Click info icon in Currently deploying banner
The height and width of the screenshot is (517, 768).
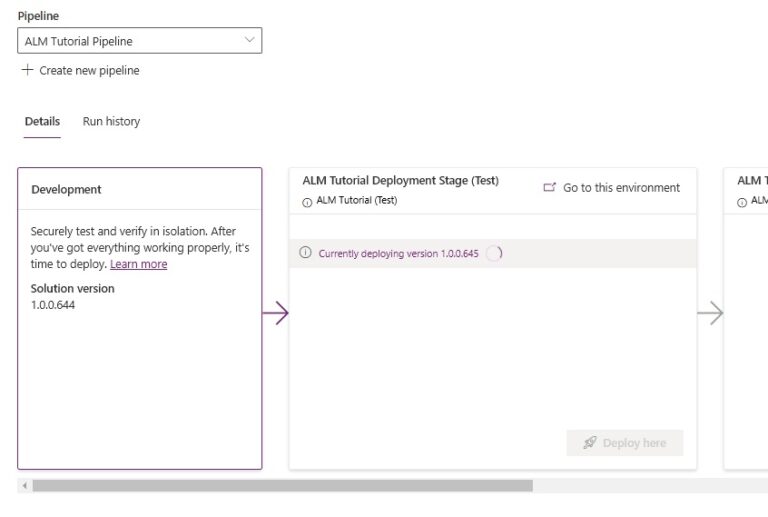click(x=306, y=253)
